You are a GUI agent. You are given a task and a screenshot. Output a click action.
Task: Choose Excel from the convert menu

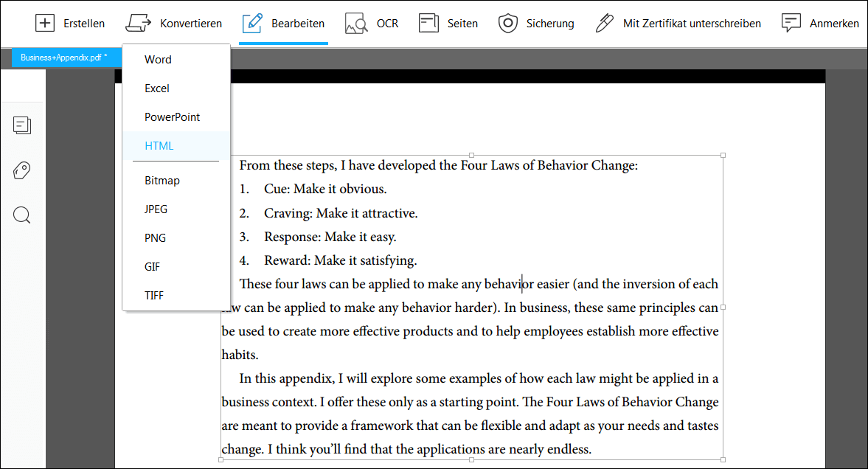(157, 88)
